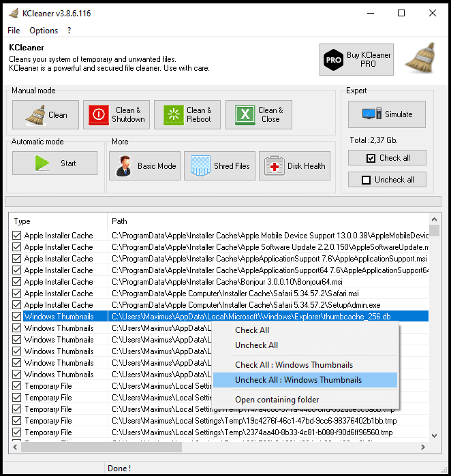
Task: Click the green Clean & Reboot icon
Action: point(174,115)
